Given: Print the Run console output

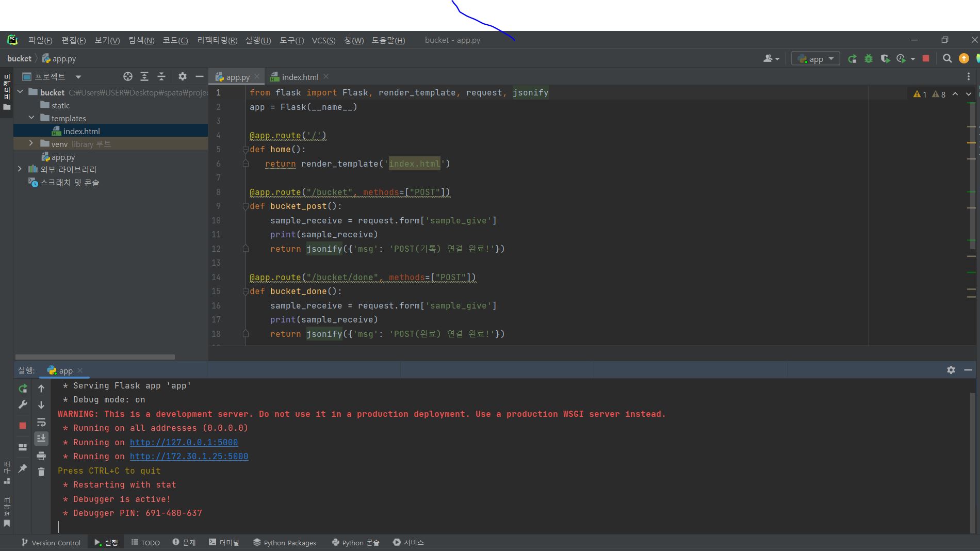Looking at the screenshot, I should click(41, 456).
